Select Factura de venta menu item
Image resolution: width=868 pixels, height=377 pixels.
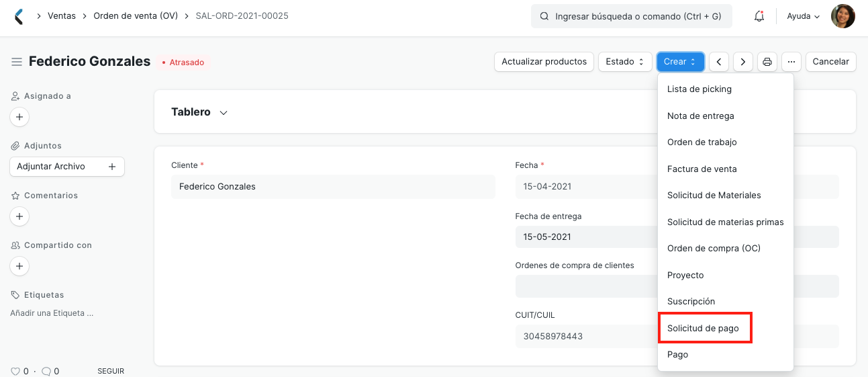pos(726,169)
